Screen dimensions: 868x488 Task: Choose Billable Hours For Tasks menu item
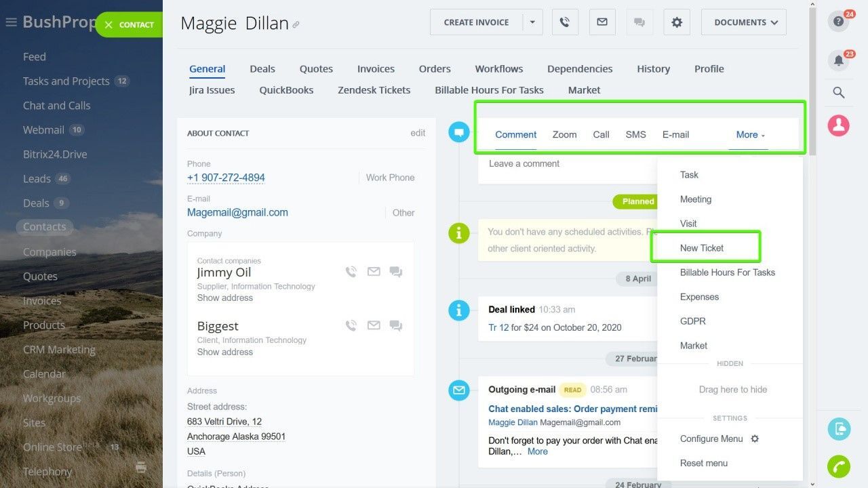(727, 272)
